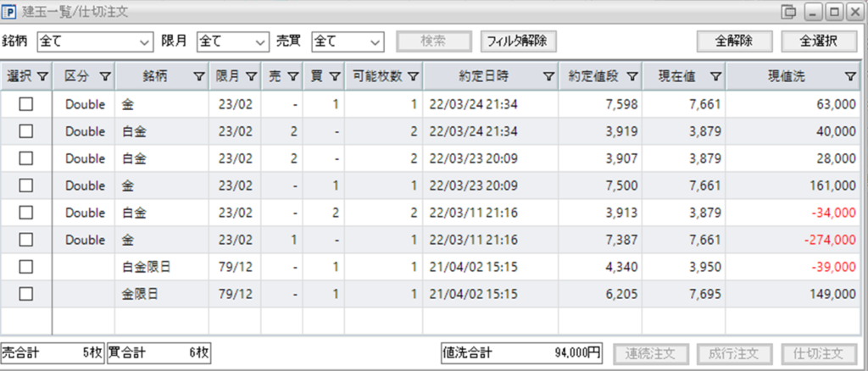Click the 現値洗 column header label
This screenshot has height=371, width=868.
[x=786, y=77]
